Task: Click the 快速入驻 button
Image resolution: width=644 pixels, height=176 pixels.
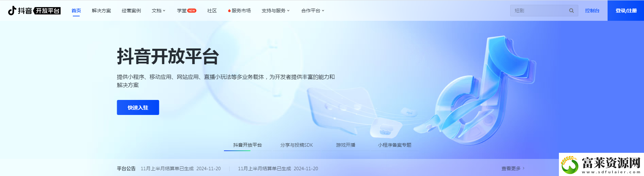Action: point(138,107)
